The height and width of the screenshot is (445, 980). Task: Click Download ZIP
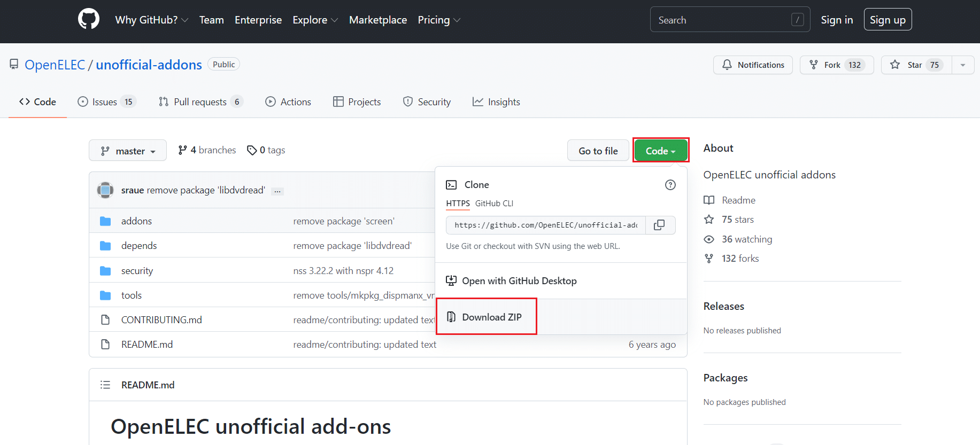click(491, 317)
